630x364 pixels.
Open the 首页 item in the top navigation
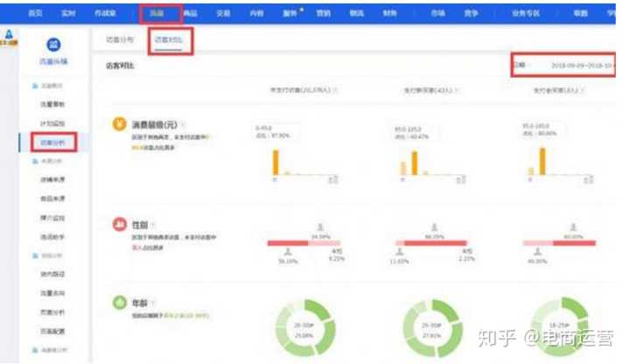[35, 13]
